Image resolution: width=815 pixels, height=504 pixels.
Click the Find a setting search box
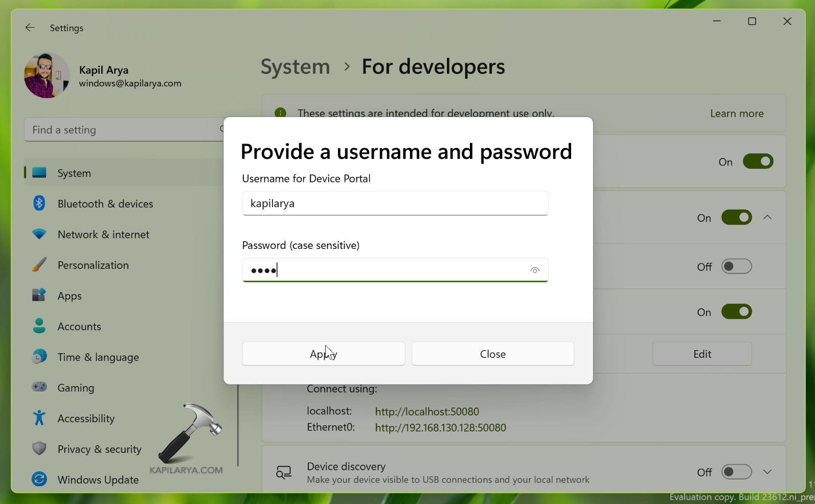[124, 130]
